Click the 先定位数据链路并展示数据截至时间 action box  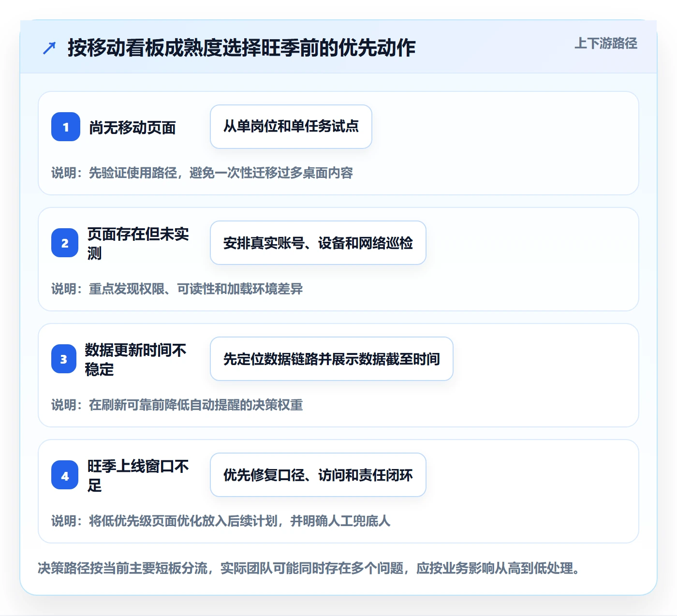click(x=332, y=359)
